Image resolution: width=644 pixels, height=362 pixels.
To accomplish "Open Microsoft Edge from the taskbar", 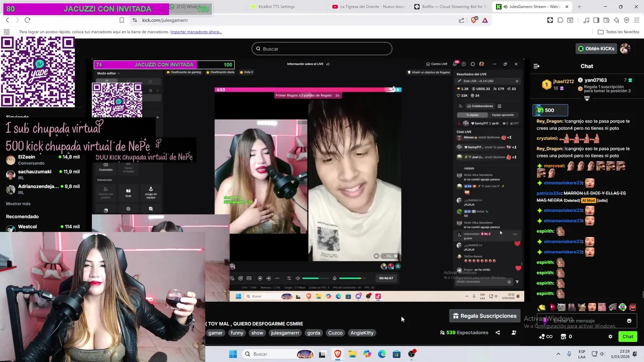I will click(x=382, y=354).
